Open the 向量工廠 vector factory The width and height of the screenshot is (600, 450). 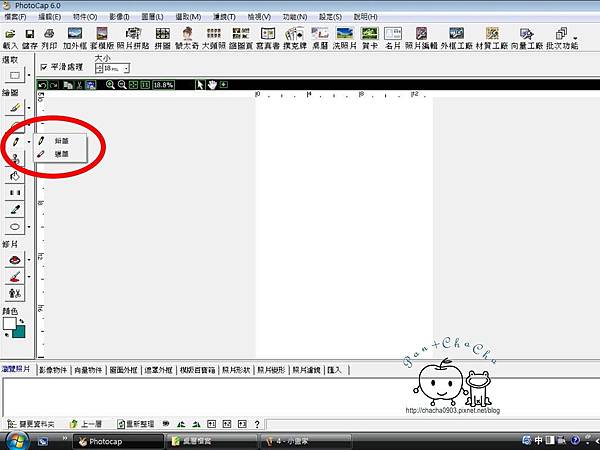[527, 39]
